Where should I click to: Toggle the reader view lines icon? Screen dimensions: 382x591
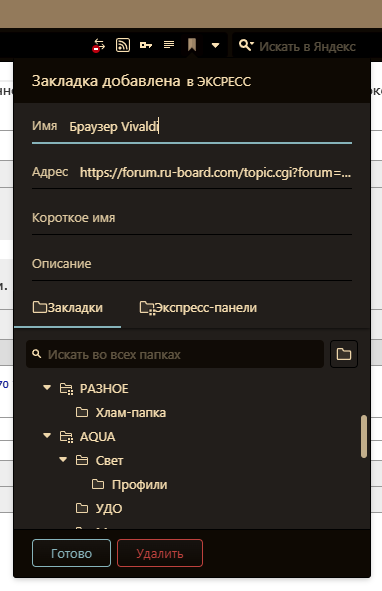169,45
